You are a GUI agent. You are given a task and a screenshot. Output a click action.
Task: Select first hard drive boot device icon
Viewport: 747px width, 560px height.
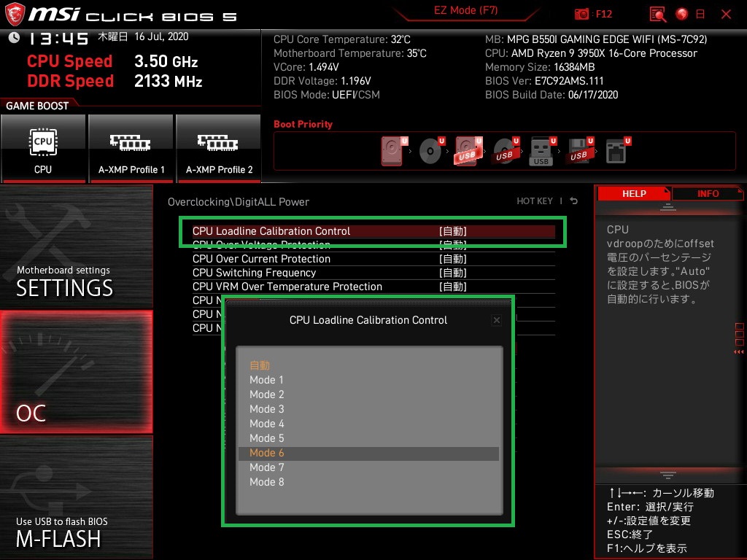393,151
